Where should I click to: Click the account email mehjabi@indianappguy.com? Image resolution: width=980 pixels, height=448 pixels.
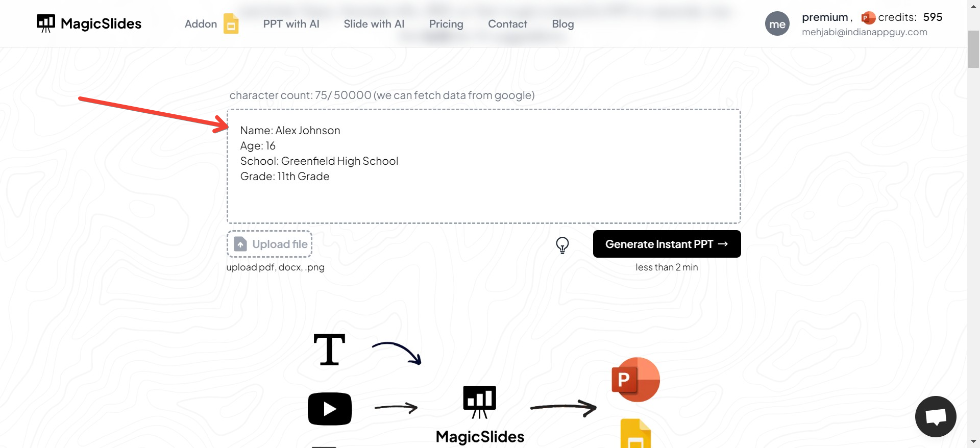[865, 32]
